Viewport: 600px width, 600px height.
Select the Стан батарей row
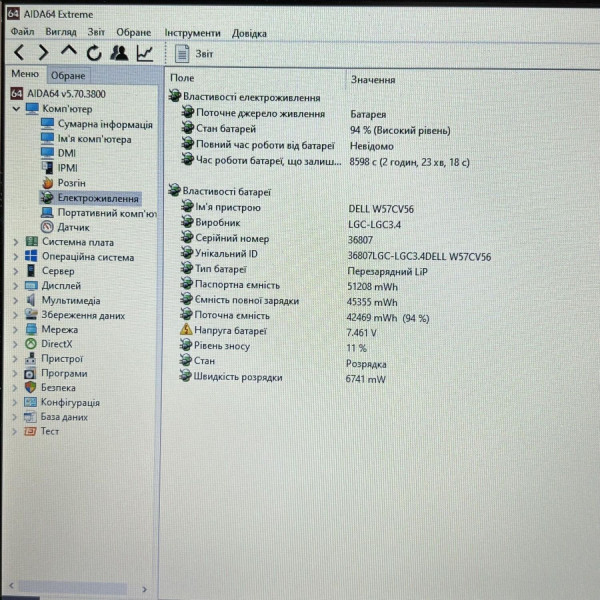226,129
